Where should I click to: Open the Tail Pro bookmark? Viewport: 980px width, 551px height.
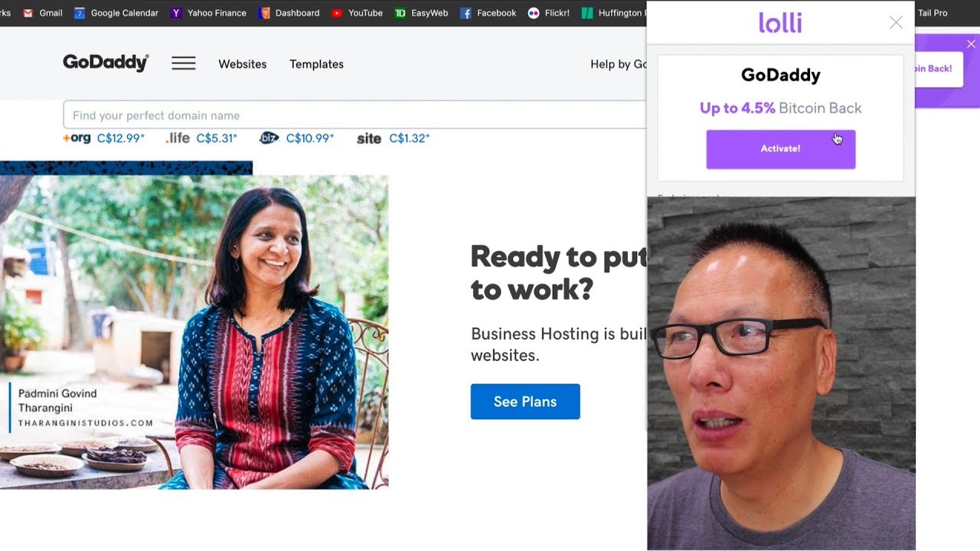click(933, 13)
